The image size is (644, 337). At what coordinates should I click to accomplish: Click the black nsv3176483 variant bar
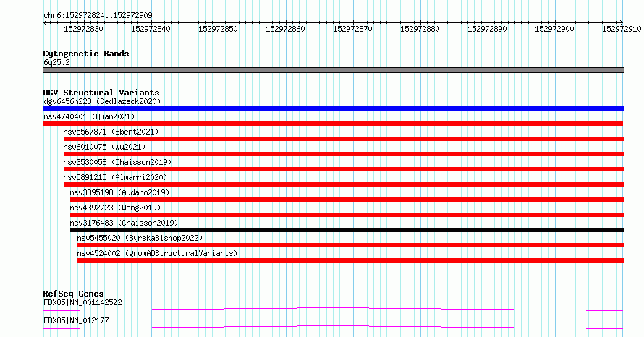tap(347, 230)
